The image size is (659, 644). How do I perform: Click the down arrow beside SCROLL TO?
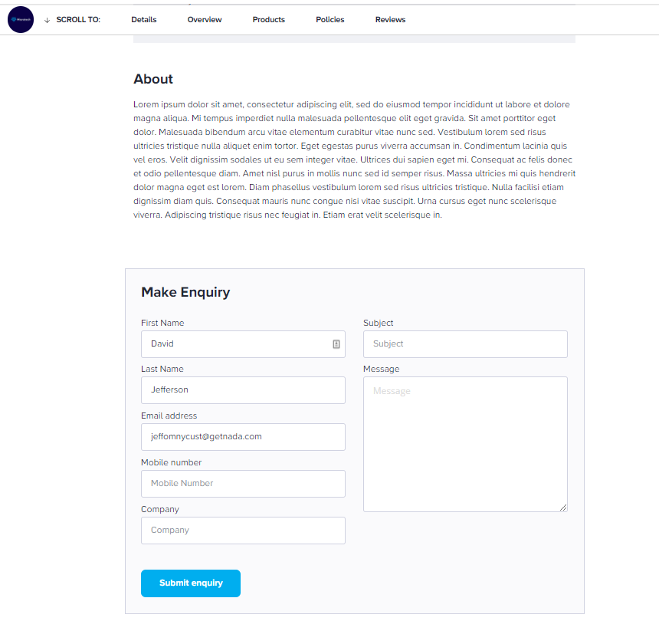point(47,20)
